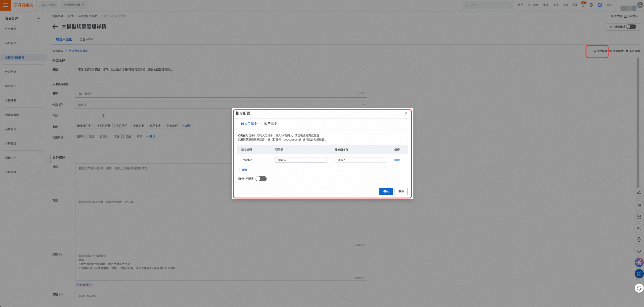Click the purple star assistant floating icon

639,262
